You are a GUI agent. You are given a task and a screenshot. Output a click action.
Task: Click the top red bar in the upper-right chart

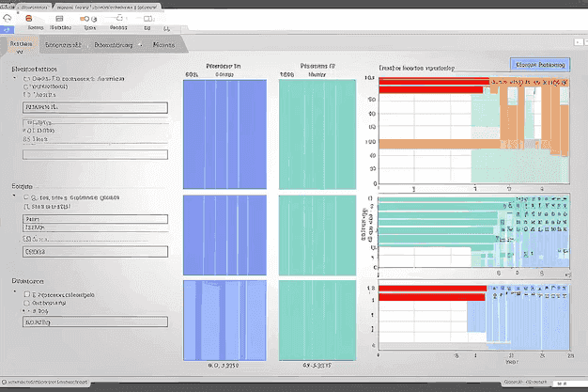(x=432, y=81)
